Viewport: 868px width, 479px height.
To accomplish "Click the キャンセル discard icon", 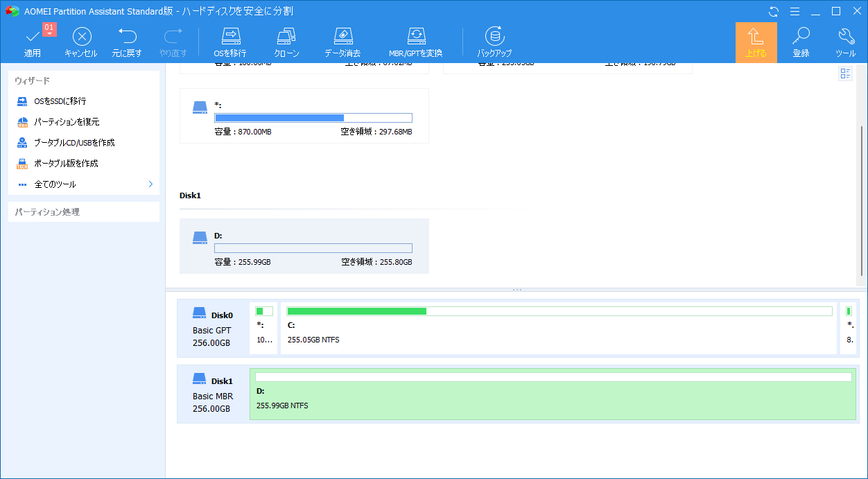I will [82, 37].
